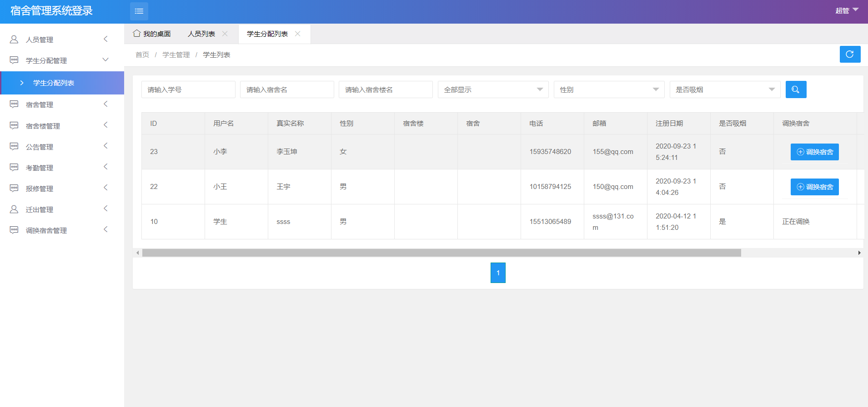Click the right arrow of horizontal scrollbar
The image size is (868, 407).
(x=859, y=253)
